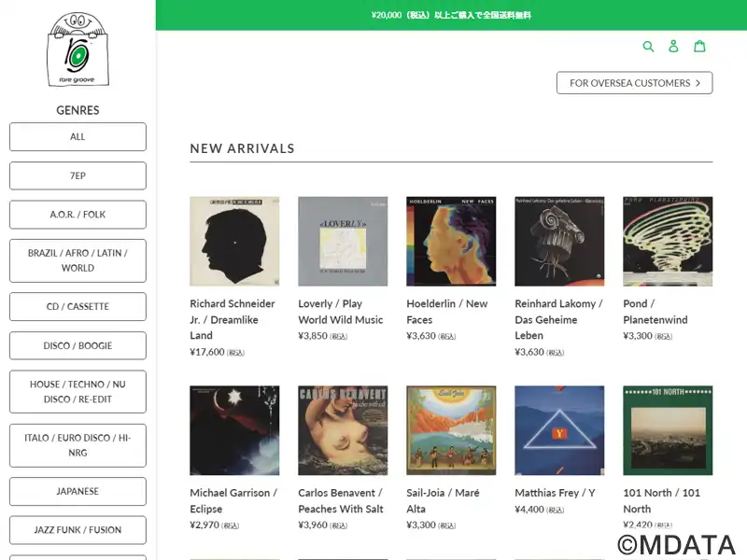
Task: Open the shopping cart icon
Action: (x=699, y=46)
